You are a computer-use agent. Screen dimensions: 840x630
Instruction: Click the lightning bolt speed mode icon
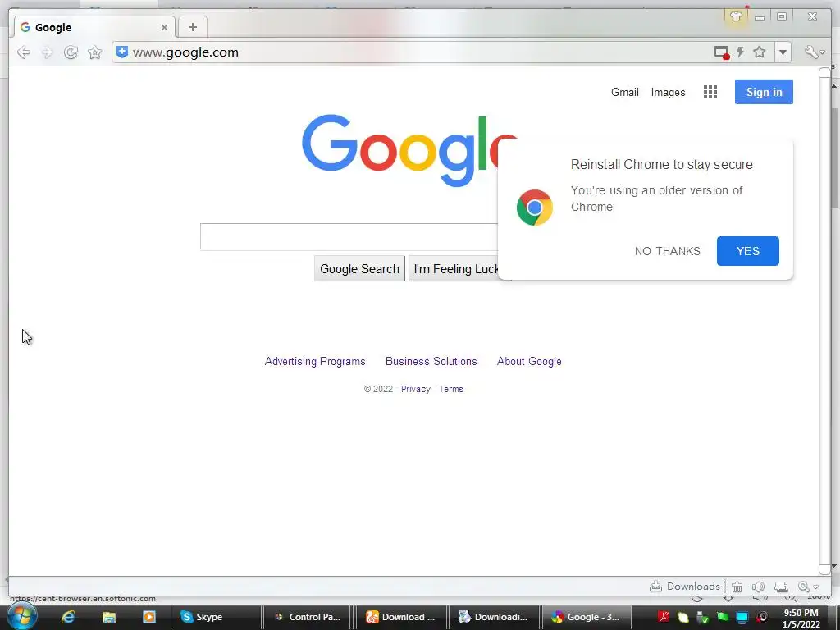741,52
